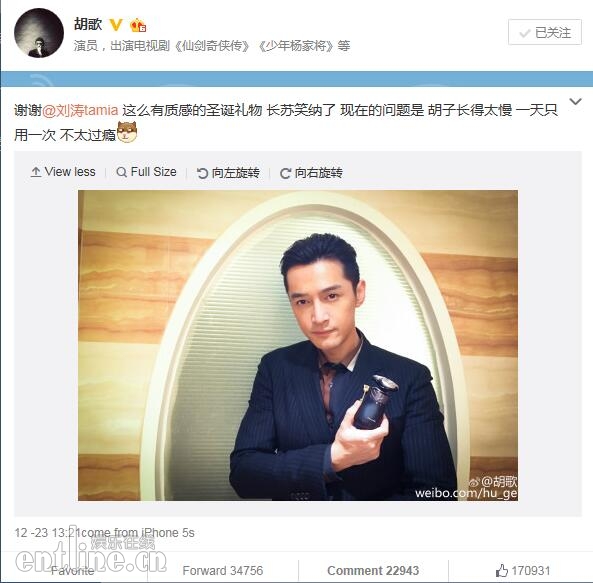This screenshot has height=583, width=593.
Task: Collapse the image with View less
Action: (63, 172)
